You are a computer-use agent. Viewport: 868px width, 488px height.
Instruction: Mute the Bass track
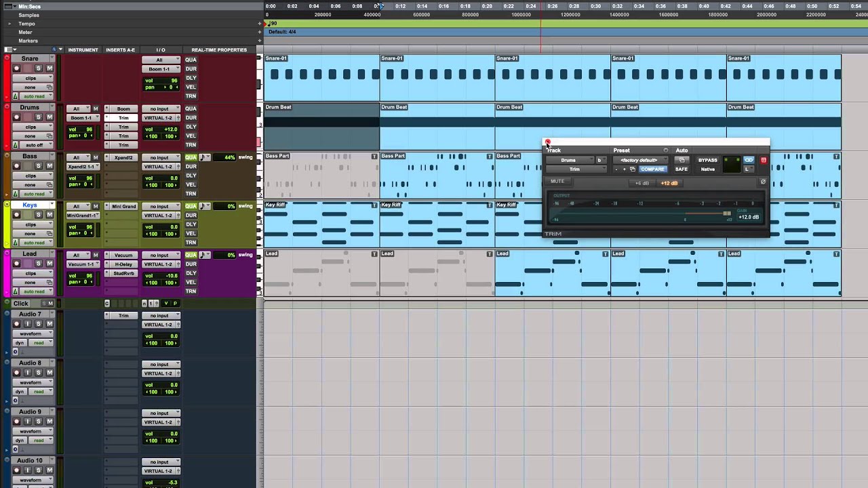click(50, 166)
